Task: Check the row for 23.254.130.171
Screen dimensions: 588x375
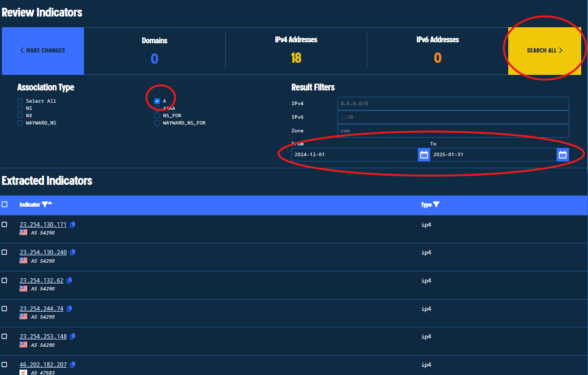Action: (4, 224)
